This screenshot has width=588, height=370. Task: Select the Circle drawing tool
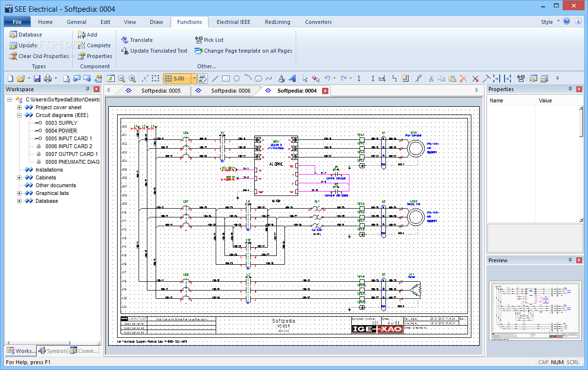237,78
